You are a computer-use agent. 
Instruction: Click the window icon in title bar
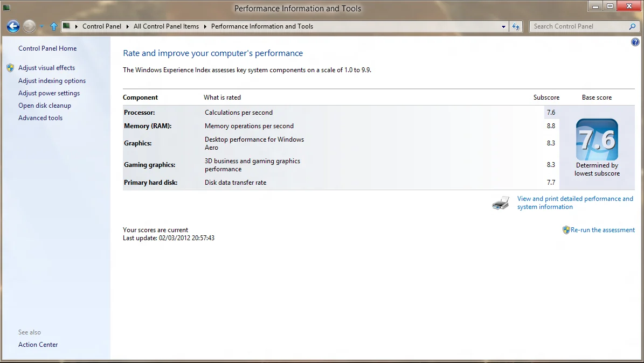pos(6,8)
